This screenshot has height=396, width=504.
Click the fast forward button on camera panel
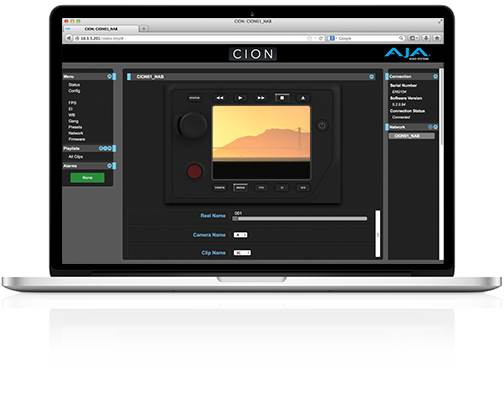pyautogui.click(x=261, y=98)
